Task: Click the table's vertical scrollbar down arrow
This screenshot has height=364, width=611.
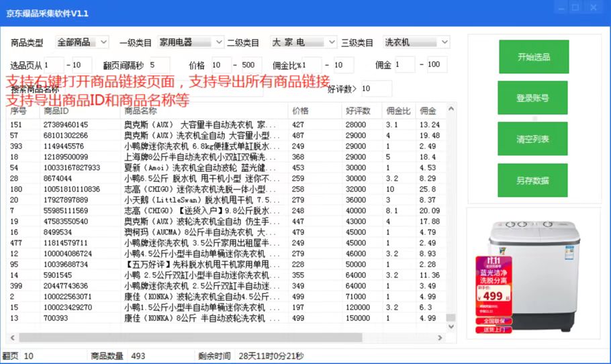Action: click(x=451, y=326)
